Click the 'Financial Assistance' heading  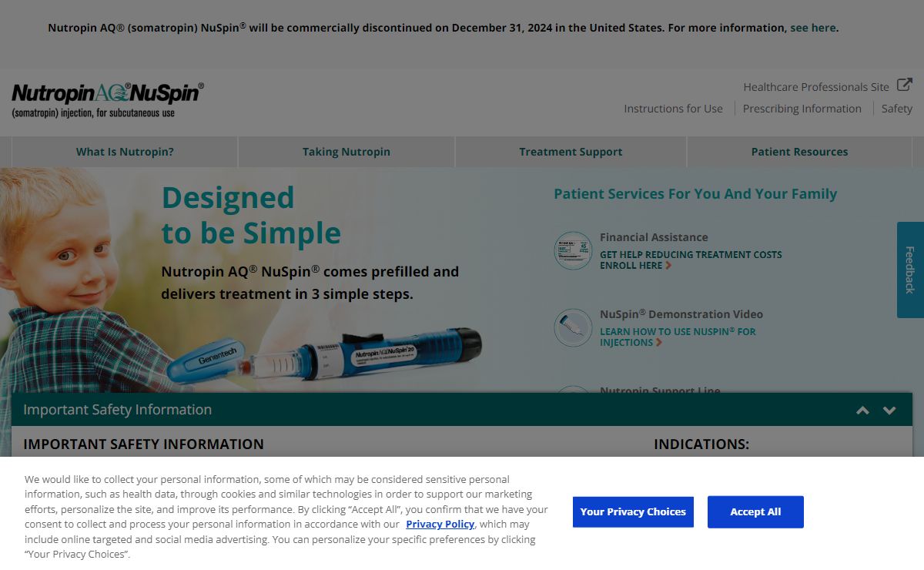pos(654,237)
